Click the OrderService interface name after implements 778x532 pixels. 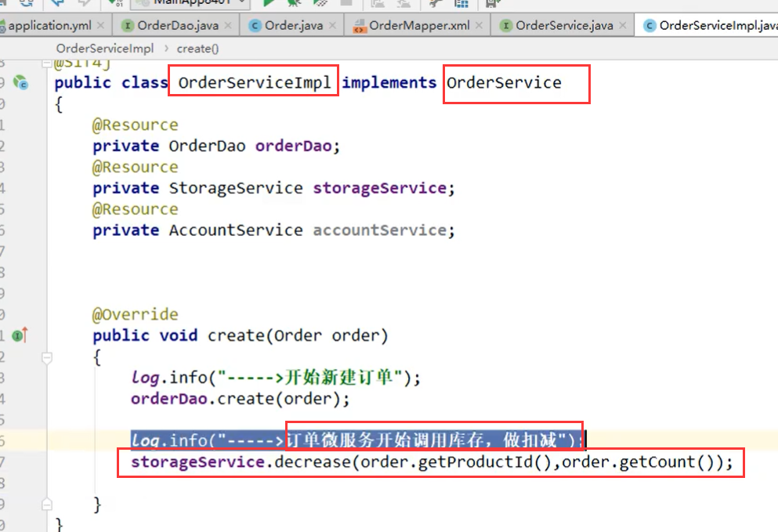(x=504, y=82)
